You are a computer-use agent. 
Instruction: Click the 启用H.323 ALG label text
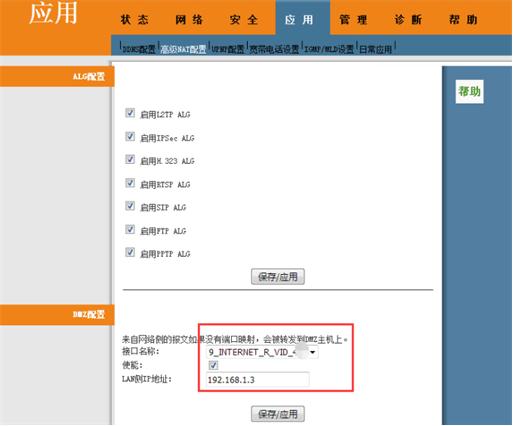[167, 161]
